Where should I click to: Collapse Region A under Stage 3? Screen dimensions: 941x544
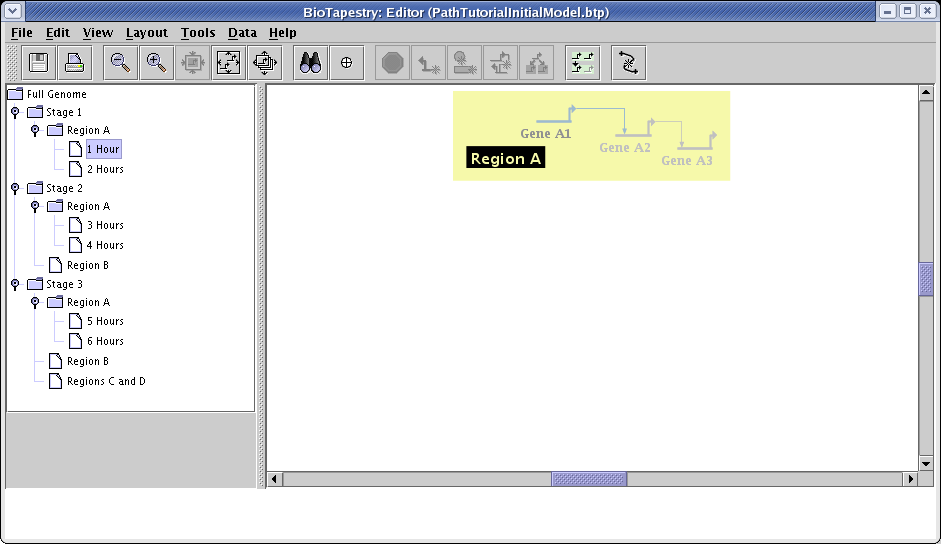(x=35, y=302)
